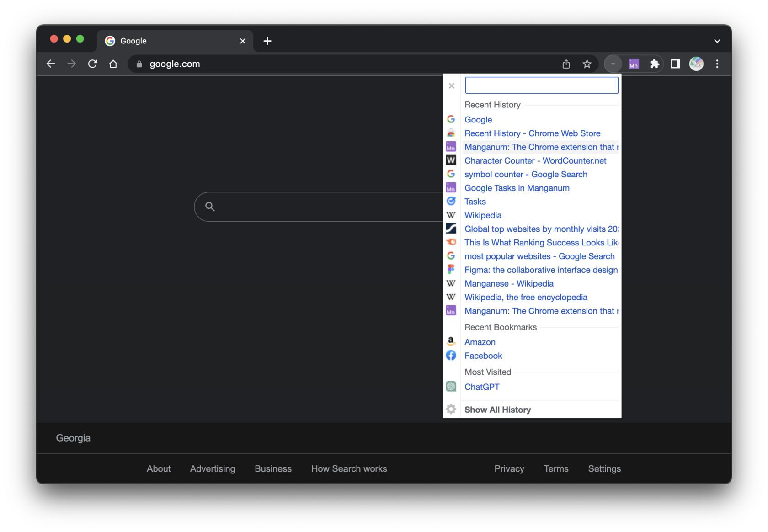The image size is (768, 532).
Task: Open Character Counter - WordCounter.net entry
Action: click(535, 161)
